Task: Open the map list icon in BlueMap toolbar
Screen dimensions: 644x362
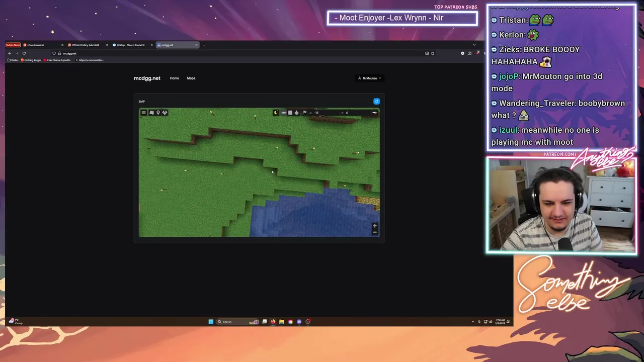Action: (x=151, y=113)
